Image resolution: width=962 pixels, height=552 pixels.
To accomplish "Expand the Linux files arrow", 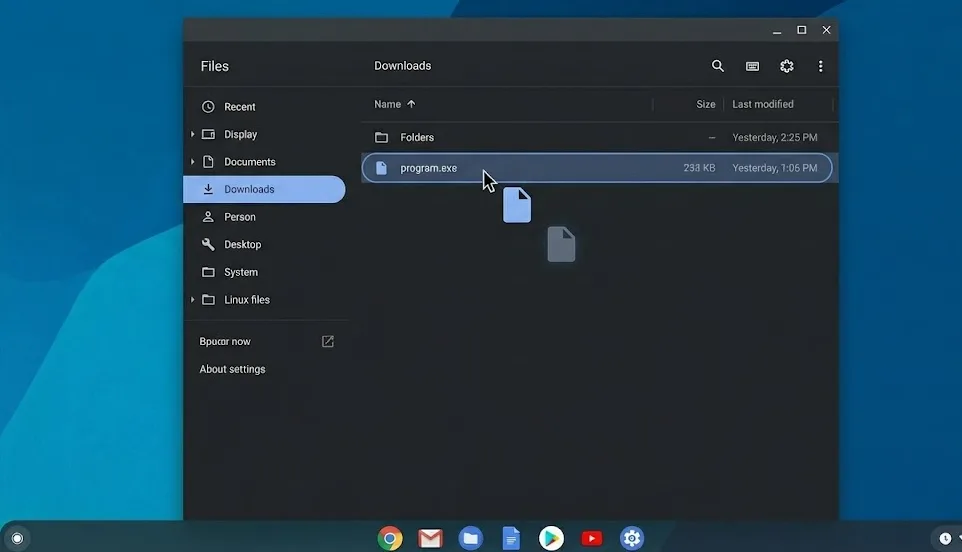I will [192, 300].
